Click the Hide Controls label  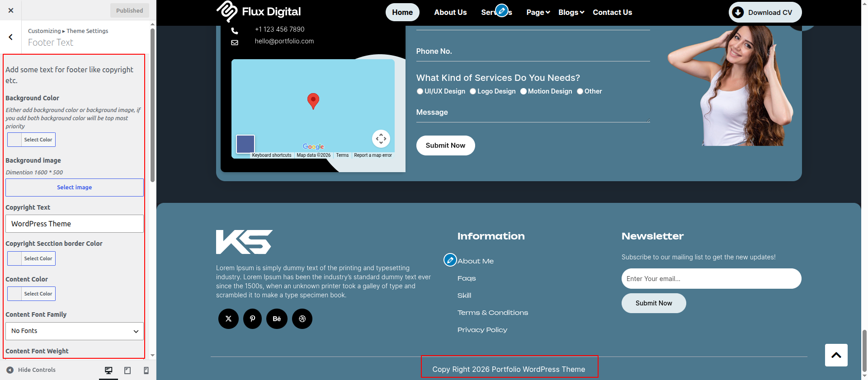coord(37,370)
